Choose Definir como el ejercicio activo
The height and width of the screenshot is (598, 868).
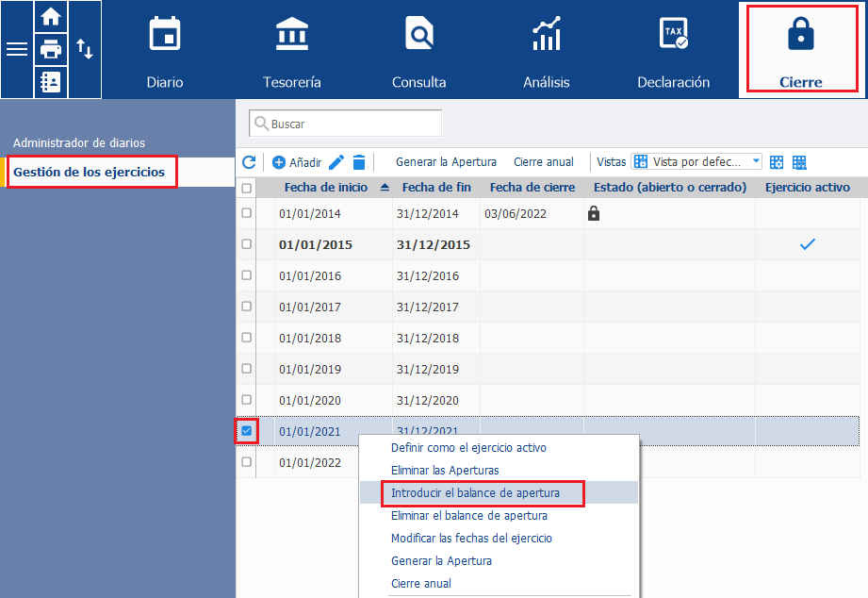[x=468, y=448]
